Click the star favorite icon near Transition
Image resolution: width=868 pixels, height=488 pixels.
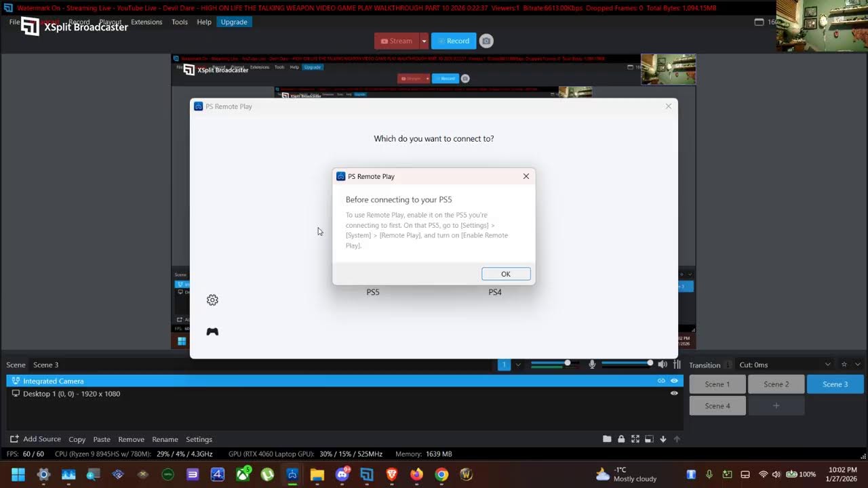(844, 365)
